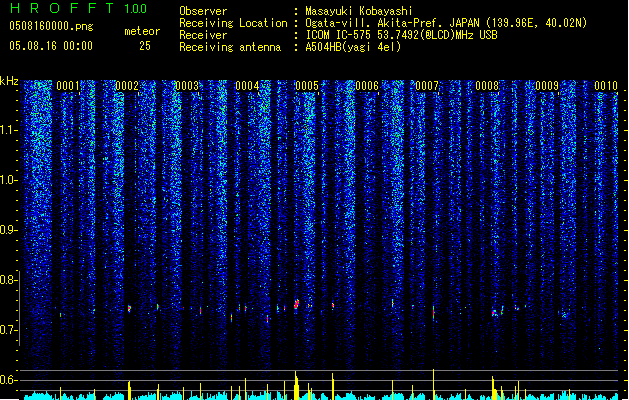Click the ICOM IC-575 receiver text
Screen dimensions: 629x400
coord(401,35)
